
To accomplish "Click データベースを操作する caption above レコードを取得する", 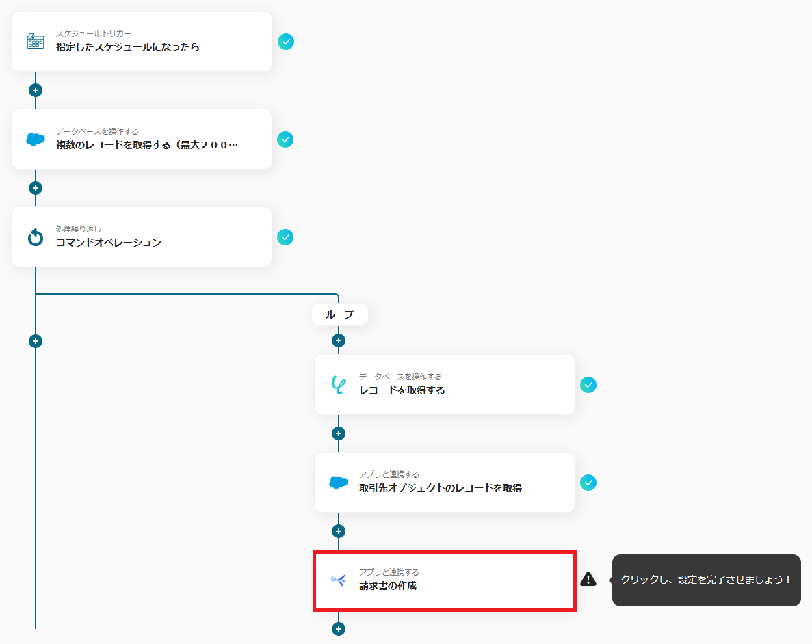I will (x=400, y=377).
